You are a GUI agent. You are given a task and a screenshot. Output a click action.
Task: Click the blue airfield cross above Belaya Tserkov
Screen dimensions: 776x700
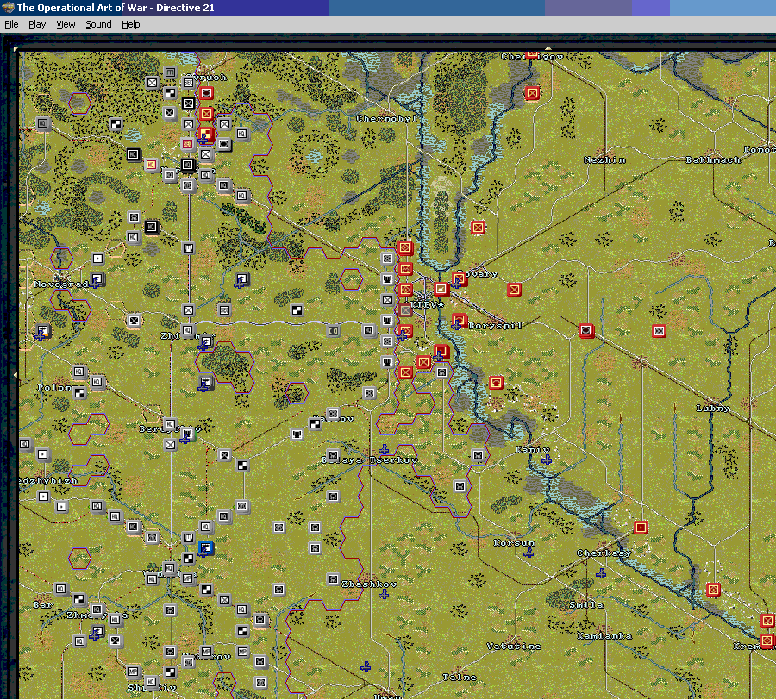point(384,449)
